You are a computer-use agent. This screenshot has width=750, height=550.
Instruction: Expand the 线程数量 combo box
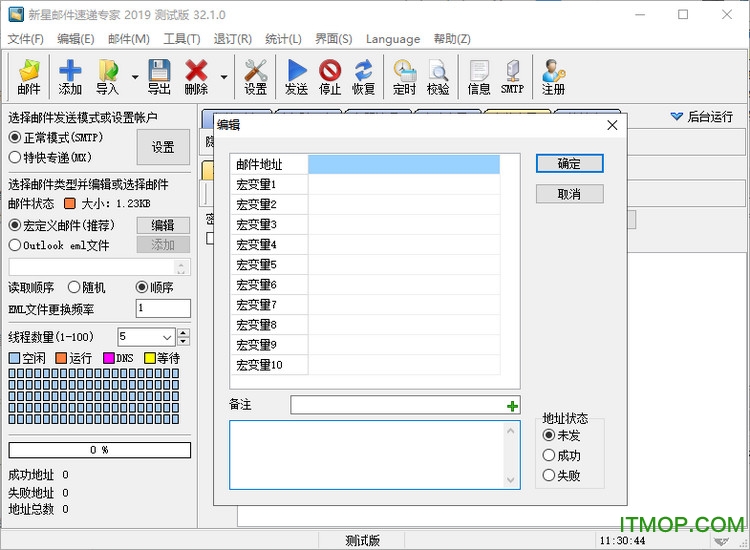pos(167,337)
